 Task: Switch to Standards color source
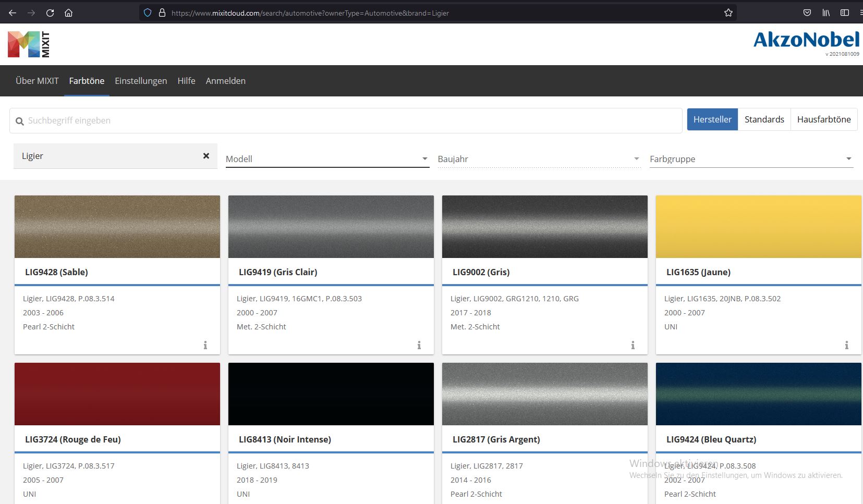pyautogui.click(x=764, y=119)
